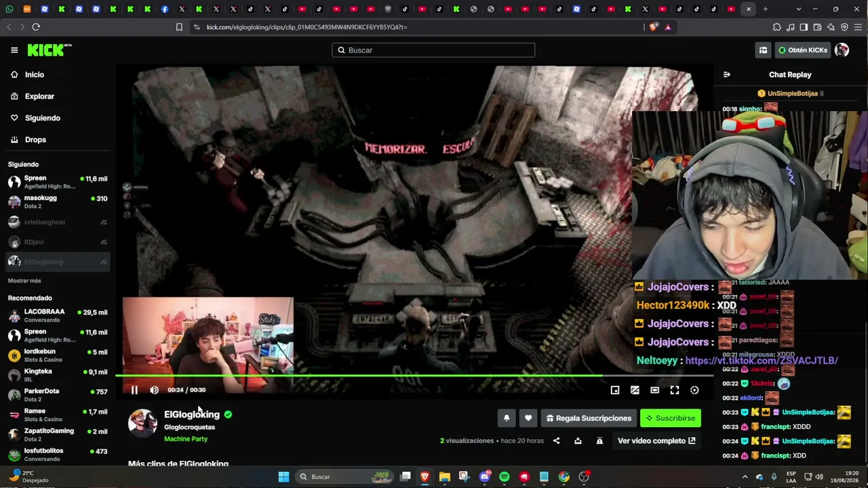The image size is (868, 488).
Task: Toggle theater mode in the player
Action: pos(654,390)
